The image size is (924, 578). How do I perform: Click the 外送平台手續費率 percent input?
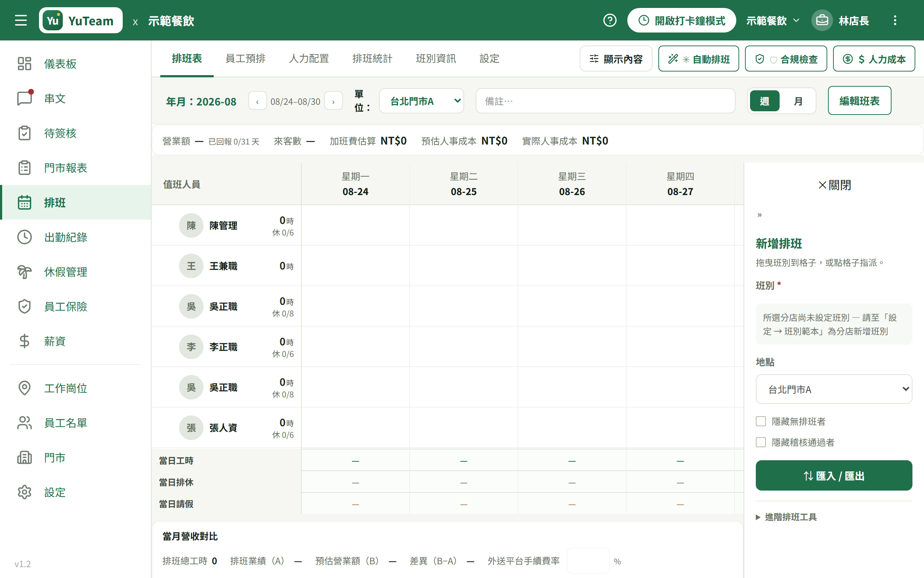(x=588, y=561)
